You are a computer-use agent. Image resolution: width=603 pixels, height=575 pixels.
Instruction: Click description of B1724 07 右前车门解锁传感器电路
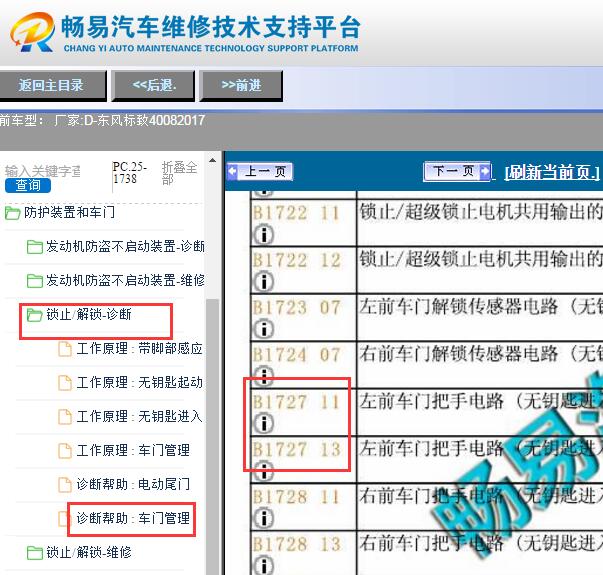click(481, 353)
